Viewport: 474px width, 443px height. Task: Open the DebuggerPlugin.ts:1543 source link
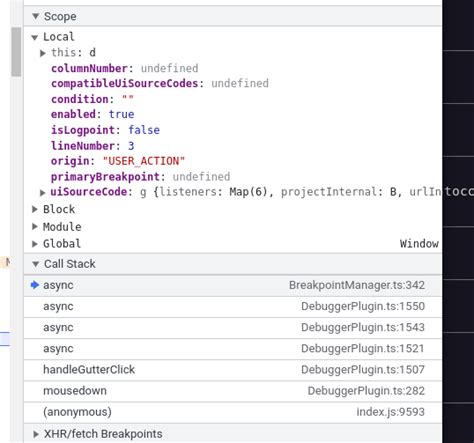click(363, 327)
